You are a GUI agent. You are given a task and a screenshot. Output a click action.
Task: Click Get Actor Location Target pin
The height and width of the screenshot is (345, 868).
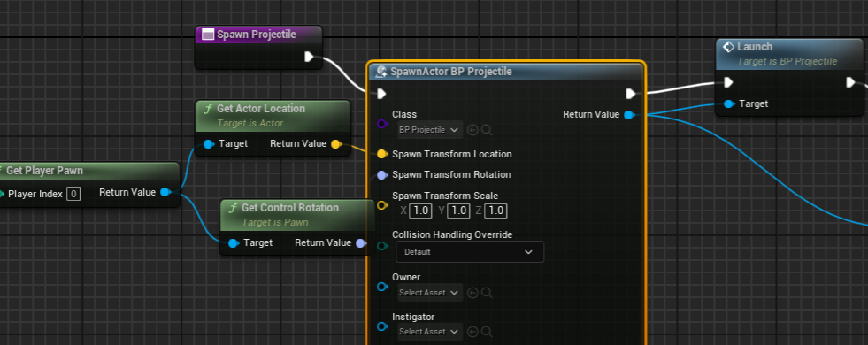click(x=209, y=144)
